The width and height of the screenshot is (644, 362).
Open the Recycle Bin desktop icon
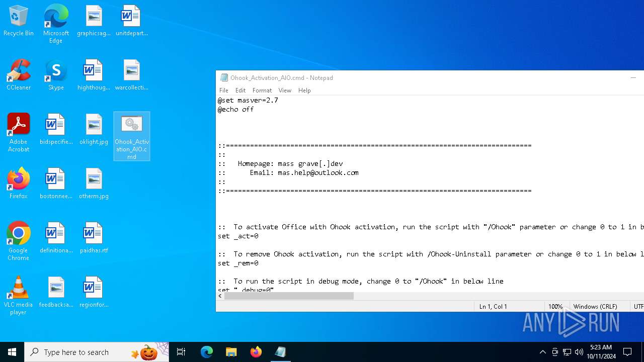point(19,21)
